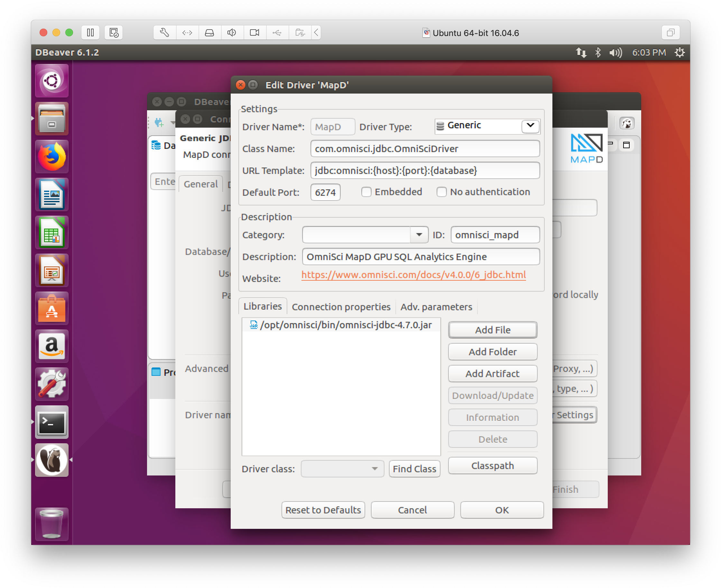Click the Find Class button
Viewport: 721px width, 588px height.
coord(415,469)
